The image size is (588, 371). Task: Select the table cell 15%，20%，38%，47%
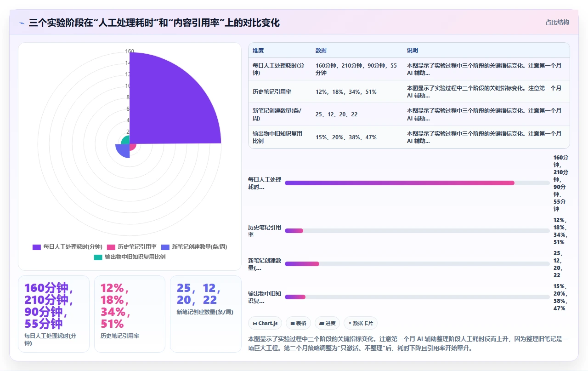[x=357, y=137]
